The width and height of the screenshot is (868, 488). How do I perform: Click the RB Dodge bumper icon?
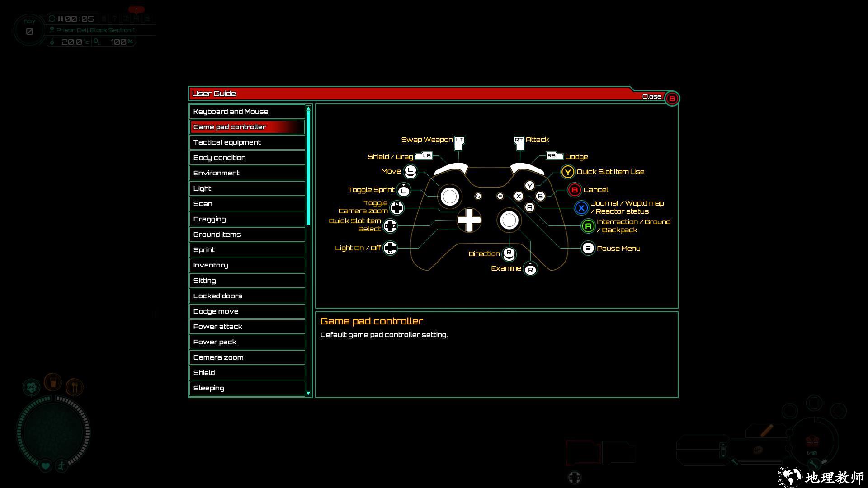[x=554, y=156]
